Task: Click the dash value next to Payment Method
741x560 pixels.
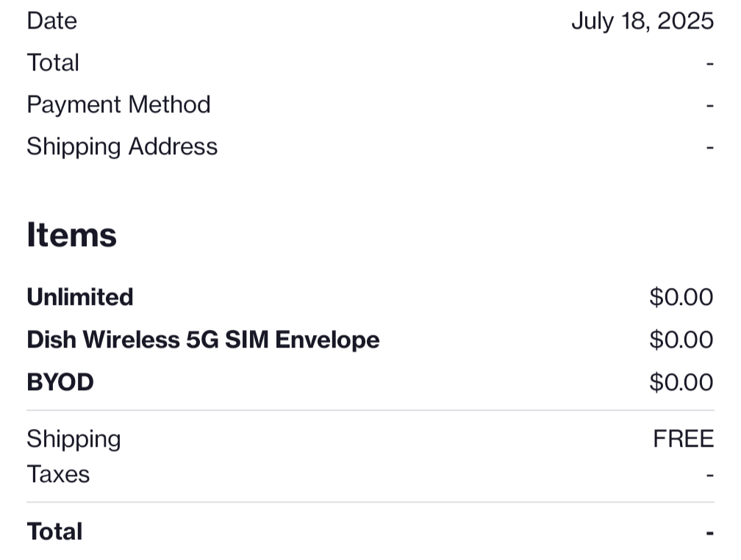Action: [x=709, y=106]
